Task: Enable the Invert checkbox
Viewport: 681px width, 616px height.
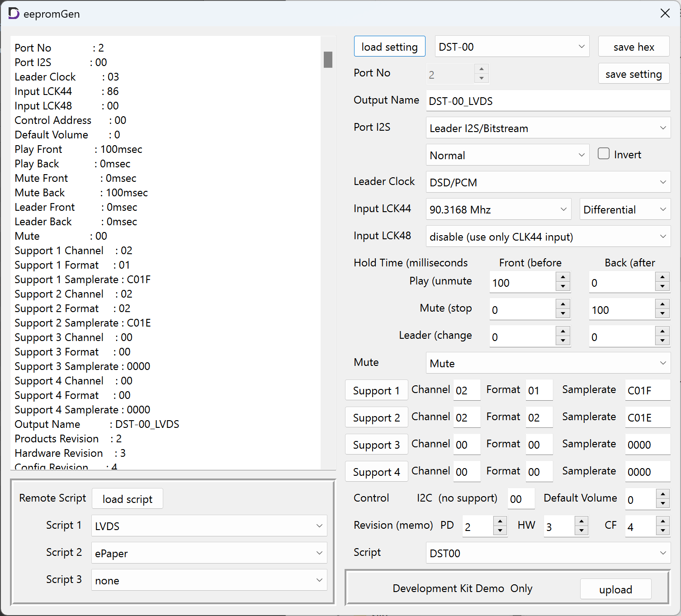Action: click(604, 154)
